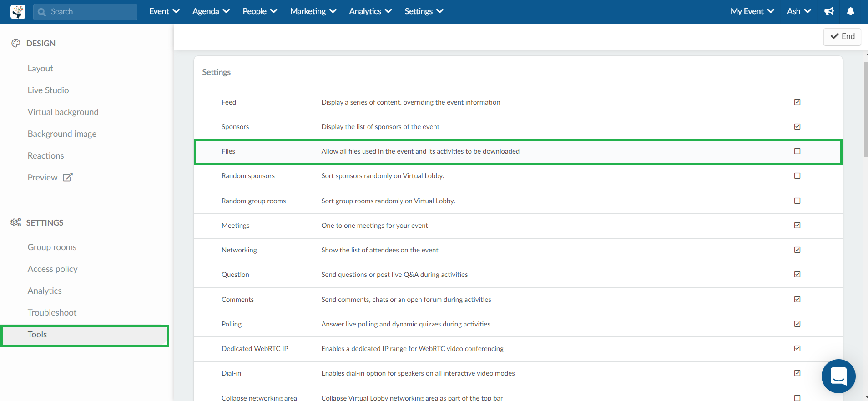The image size is (868, 401).
Task: Open the Preview link
Action: click(42, 177)
